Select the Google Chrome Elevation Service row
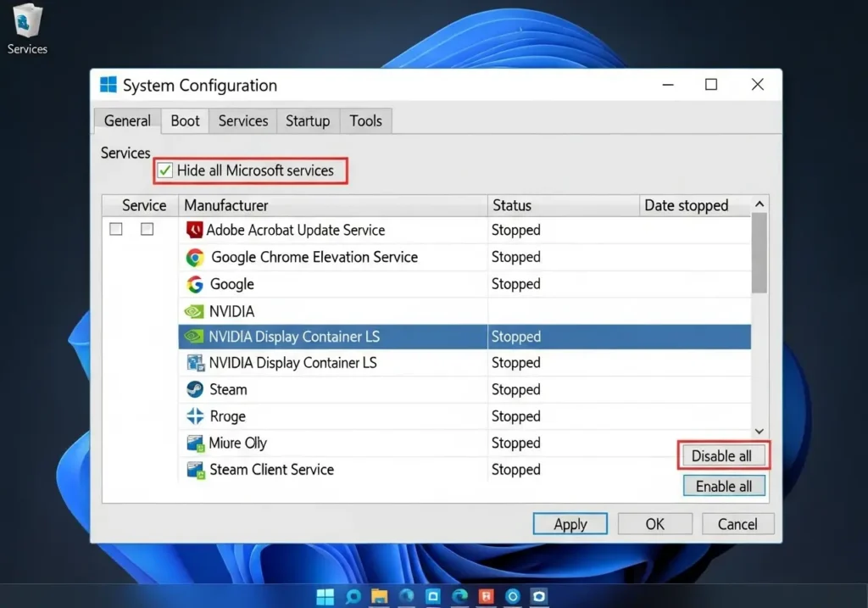 (x=465, y=258)
